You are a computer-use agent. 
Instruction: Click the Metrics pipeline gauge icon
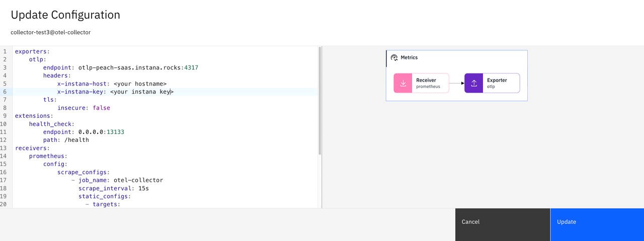tap(394, 58)
